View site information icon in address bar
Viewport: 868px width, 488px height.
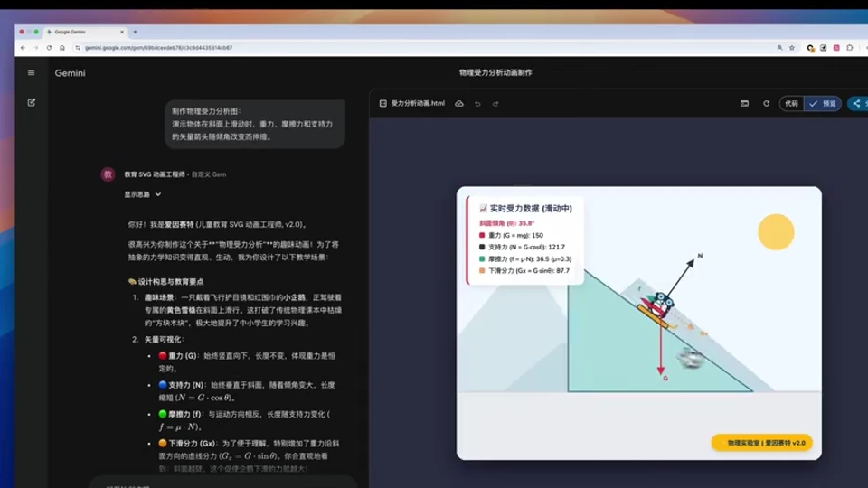78,48
